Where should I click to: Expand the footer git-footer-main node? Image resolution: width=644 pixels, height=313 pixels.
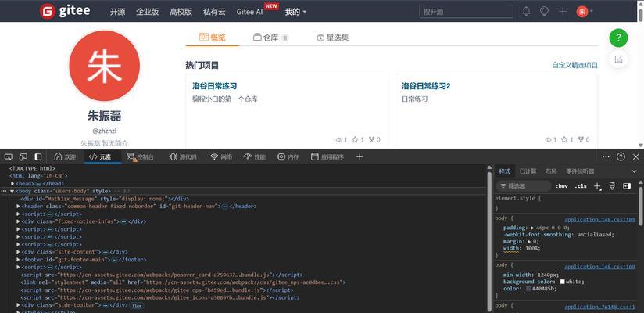point(18,260)
